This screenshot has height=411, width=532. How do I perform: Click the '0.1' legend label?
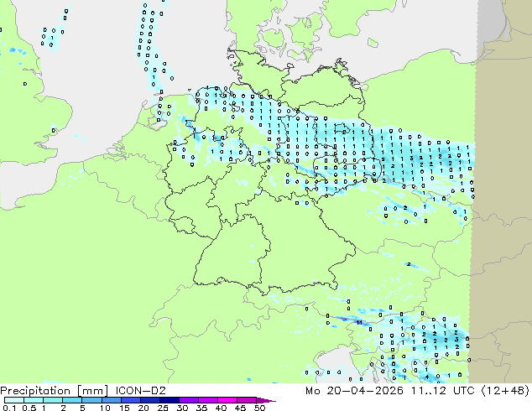[9, 408]
